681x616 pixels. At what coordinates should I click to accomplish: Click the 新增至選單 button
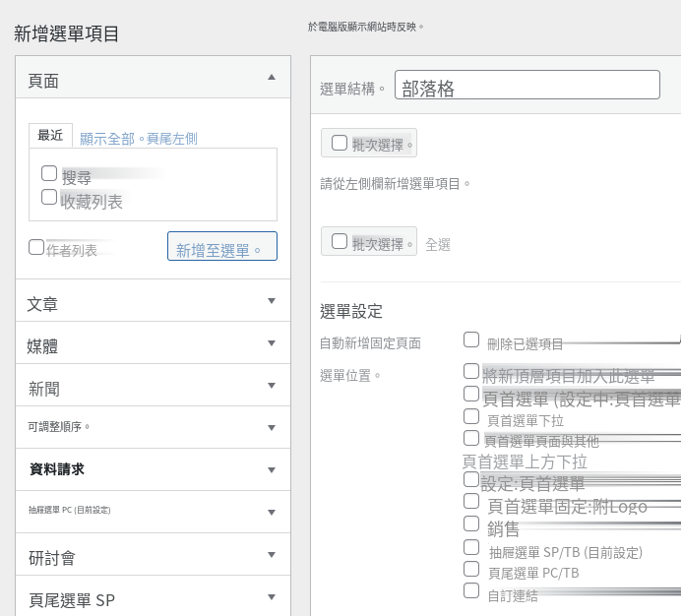(222, 246)
